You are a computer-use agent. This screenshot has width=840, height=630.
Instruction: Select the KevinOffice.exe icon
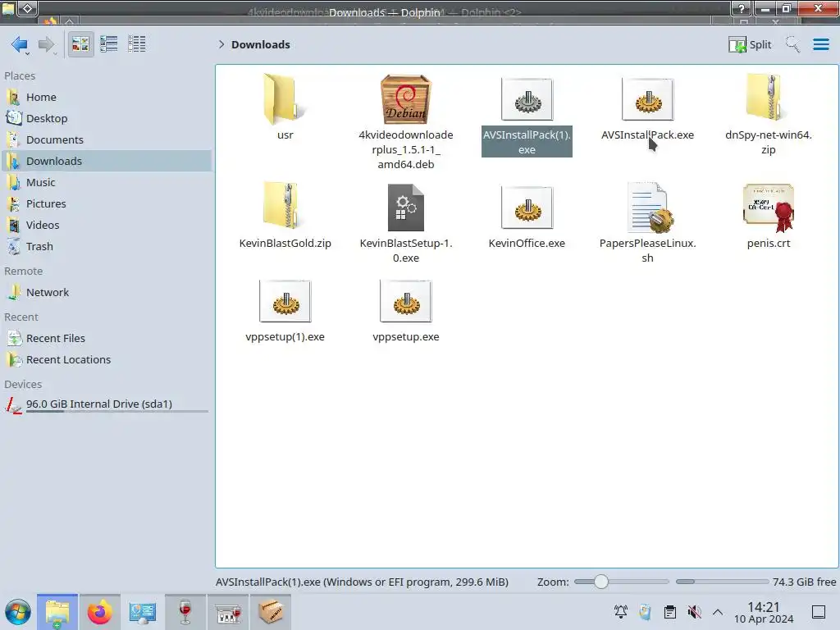pos(527,208)
